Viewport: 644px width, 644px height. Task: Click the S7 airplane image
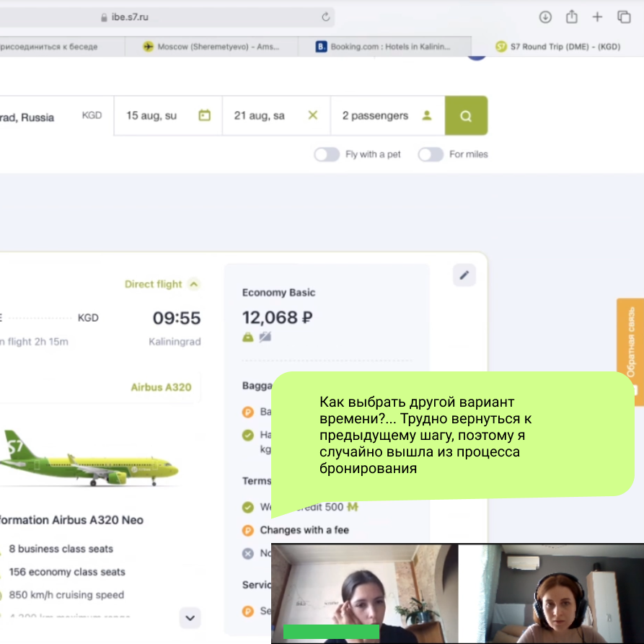pyautogui.click(x=89, y=459)
